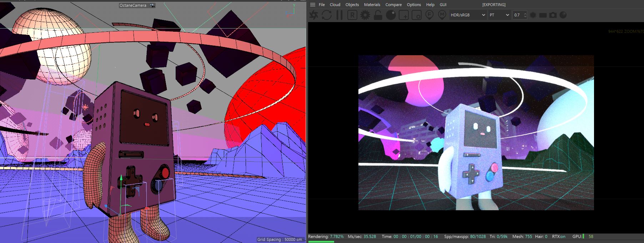Pause the Octane render
Viewport: 644px width, 243px height.
click(x=339, y=15)
